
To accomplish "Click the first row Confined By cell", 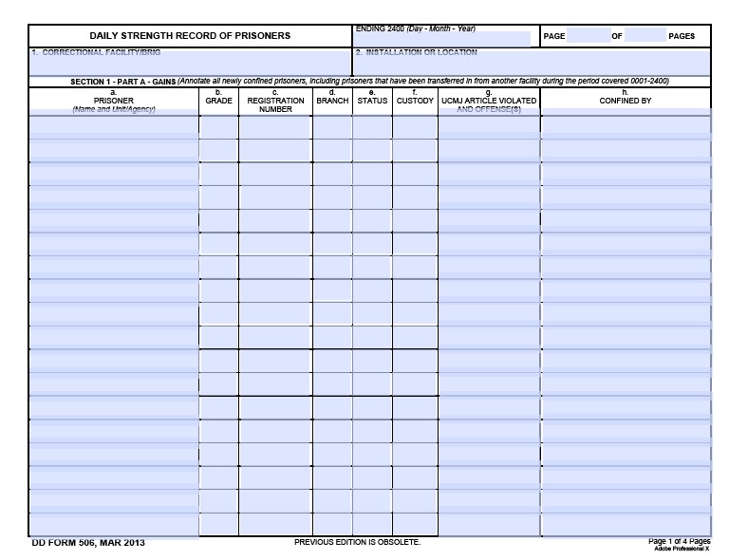I will click(x=626, y=127).
